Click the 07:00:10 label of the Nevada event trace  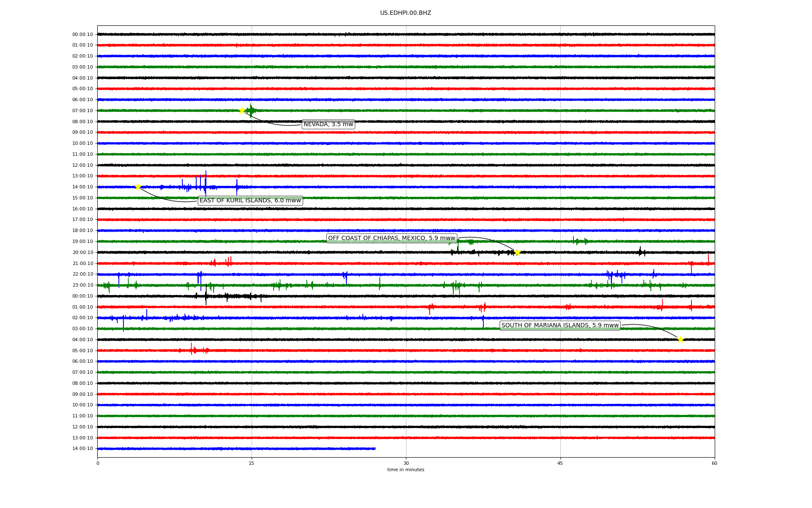[x=82, y=110]
